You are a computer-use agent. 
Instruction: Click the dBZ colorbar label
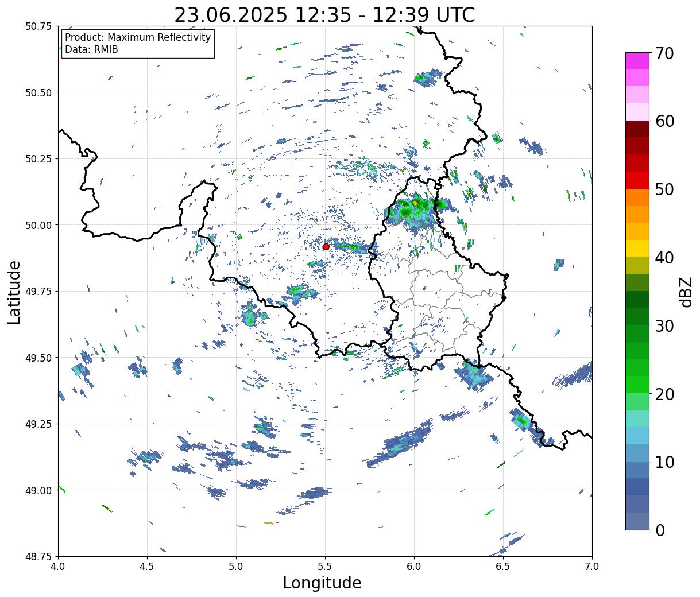[686, 292]
